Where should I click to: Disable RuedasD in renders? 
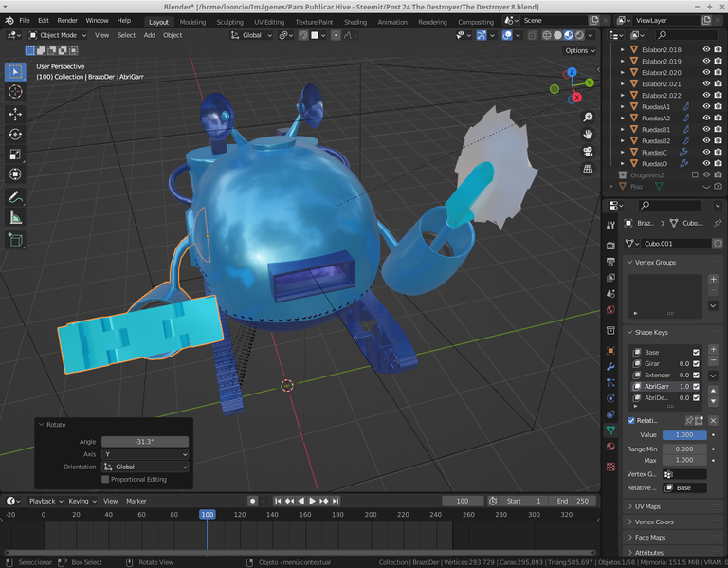[x=718, y=163]
